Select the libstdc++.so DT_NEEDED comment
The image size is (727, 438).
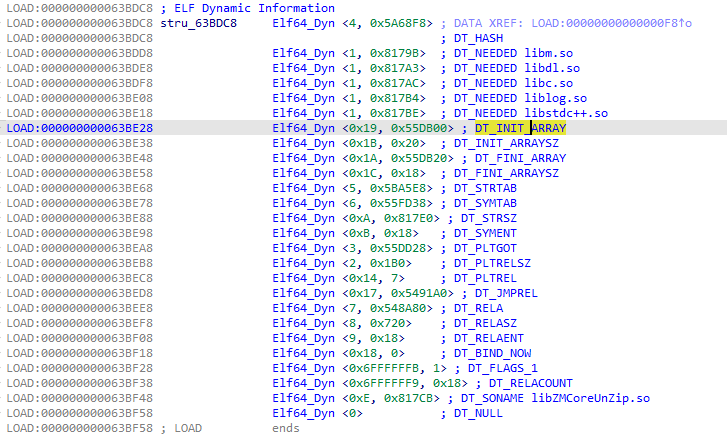(531, 113)
